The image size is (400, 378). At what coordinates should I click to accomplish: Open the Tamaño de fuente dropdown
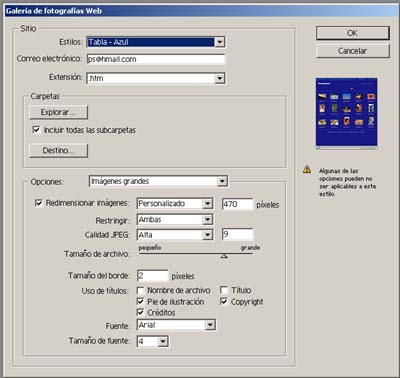153,341
